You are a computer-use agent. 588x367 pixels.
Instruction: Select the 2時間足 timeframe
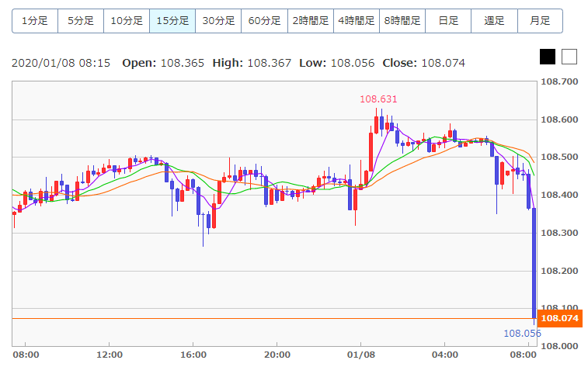coord(310,21)
